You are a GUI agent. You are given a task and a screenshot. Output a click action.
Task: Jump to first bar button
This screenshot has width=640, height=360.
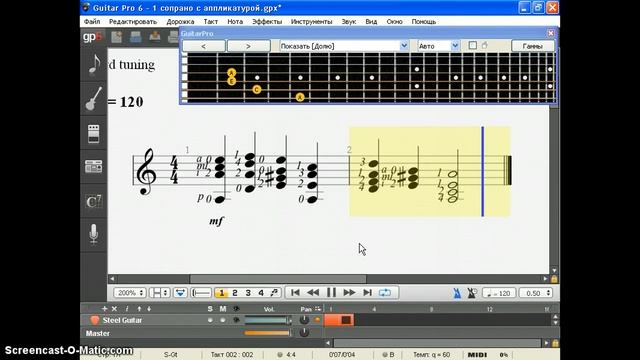295,293
